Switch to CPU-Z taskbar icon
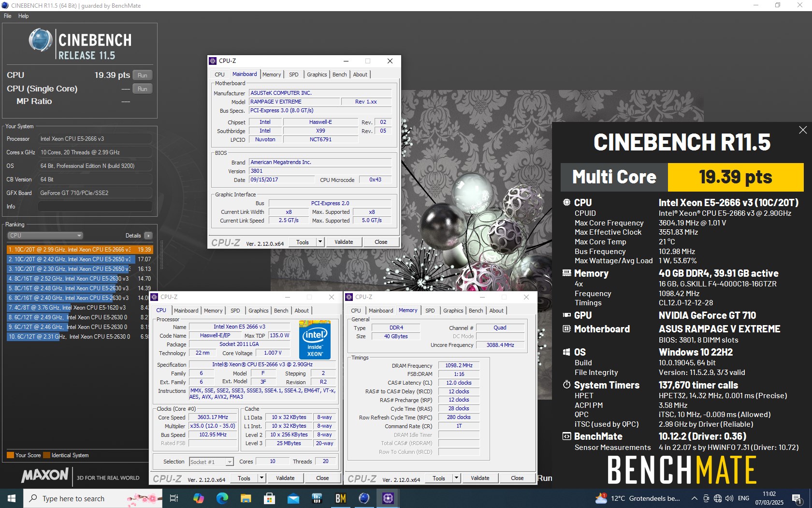This screenshot has height=508, width=812. 388,498
